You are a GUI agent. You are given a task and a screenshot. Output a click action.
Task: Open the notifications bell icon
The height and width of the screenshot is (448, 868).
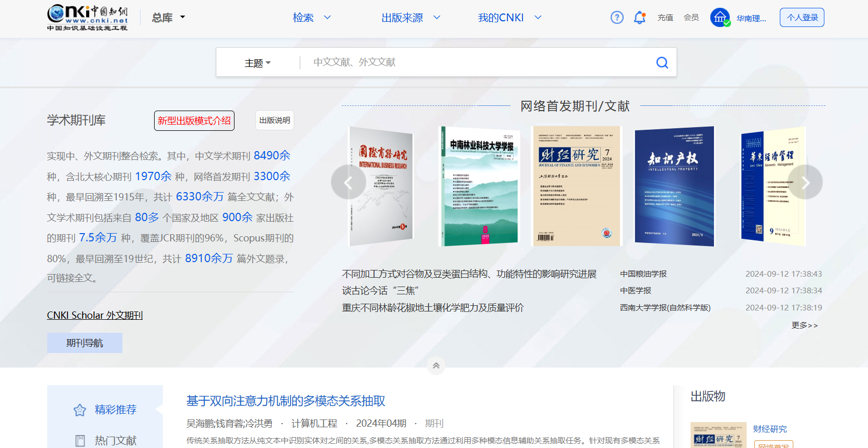tap(640, 18)
